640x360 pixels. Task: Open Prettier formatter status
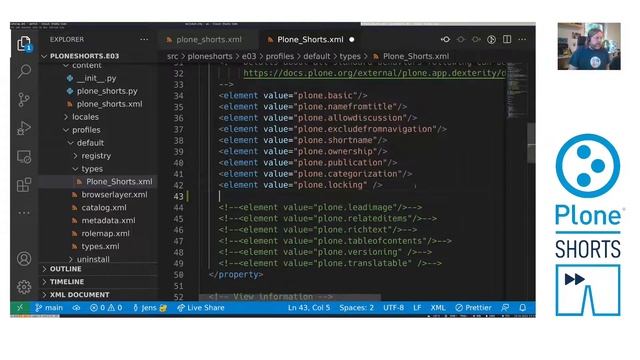(473, 308)
